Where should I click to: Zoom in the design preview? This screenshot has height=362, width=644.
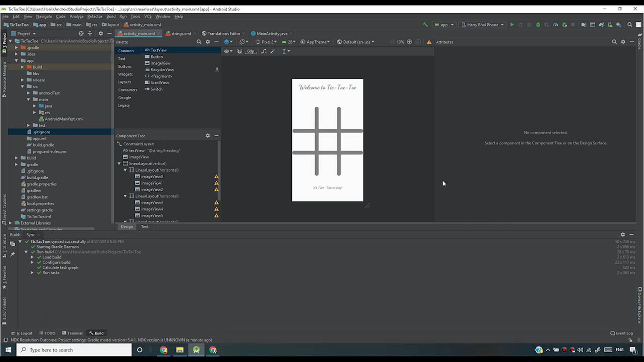coord(409,42)
